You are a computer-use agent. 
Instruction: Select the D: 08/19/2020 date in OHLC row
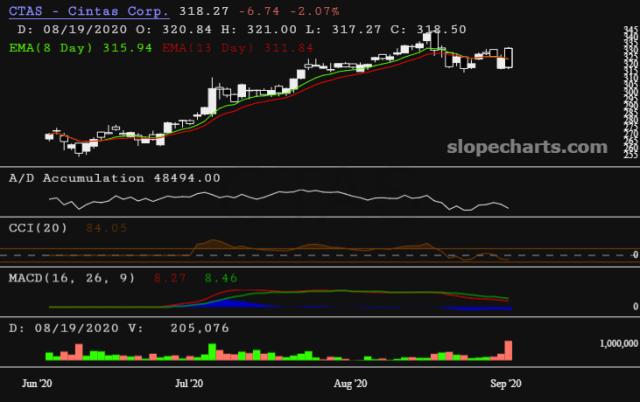tap(72, 29)
